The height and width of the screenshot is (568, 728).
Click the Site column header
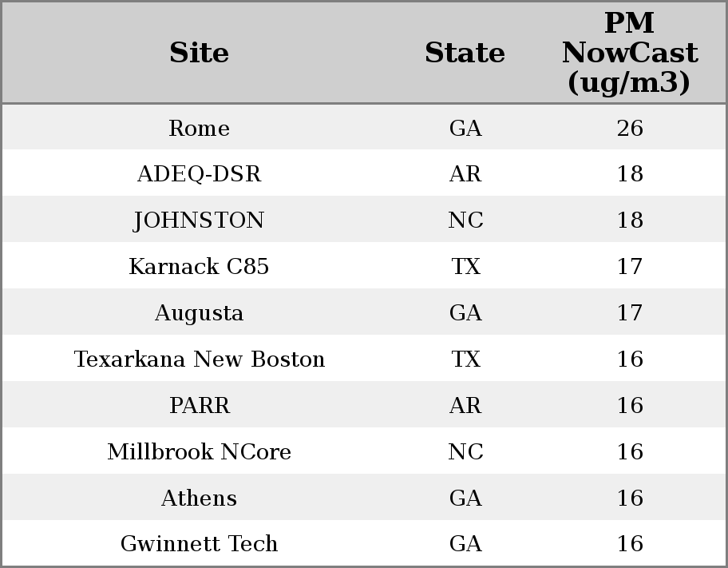pos(199,53)
